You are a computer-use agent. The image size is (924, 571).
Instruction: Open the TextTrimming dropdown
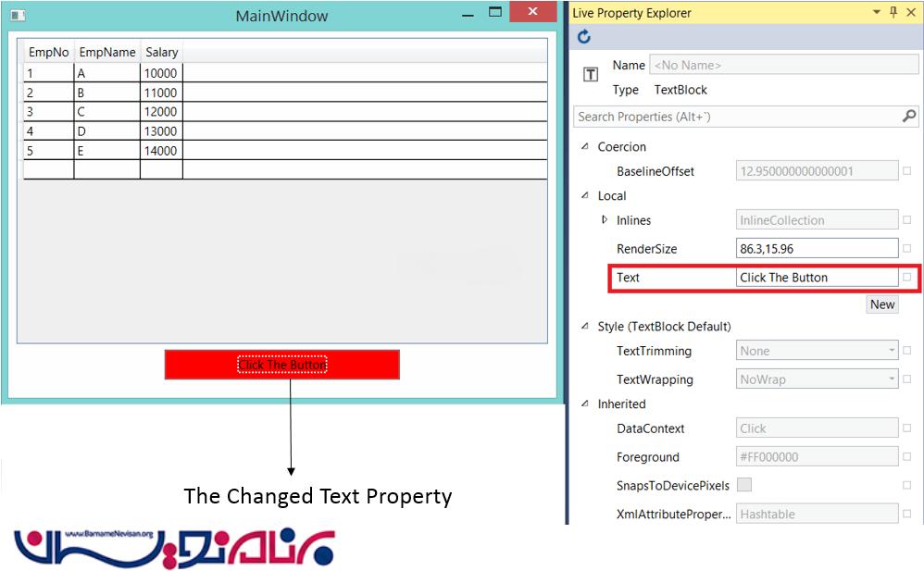point(892,351)
